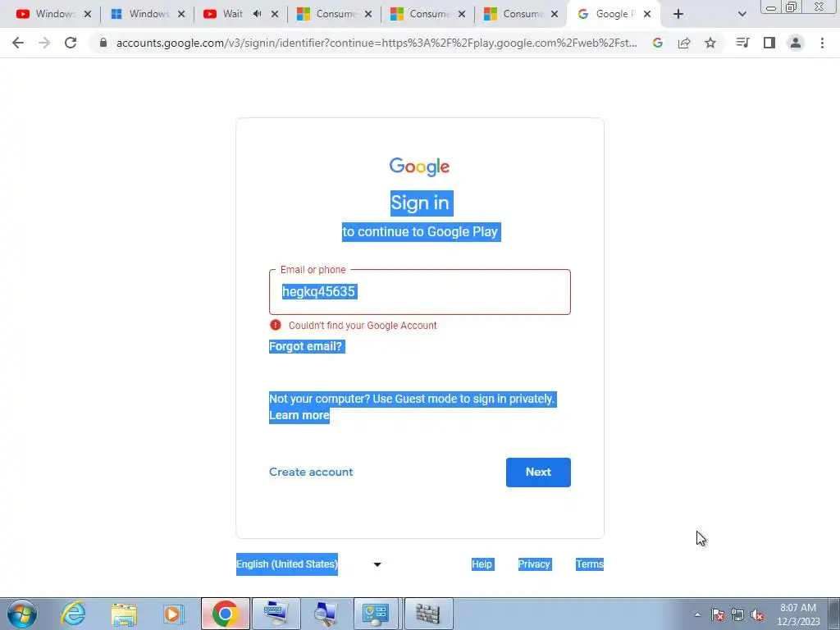Screen dimensions: 840x630
Task: Show hidden system tray icons
Action: (x=697, y=614)
